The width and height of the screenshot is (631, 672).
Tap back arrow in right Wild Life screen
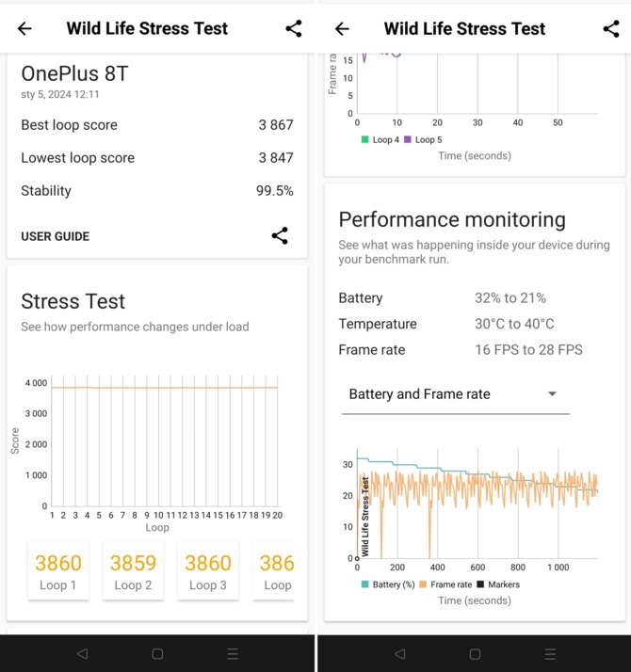(342, 29)
